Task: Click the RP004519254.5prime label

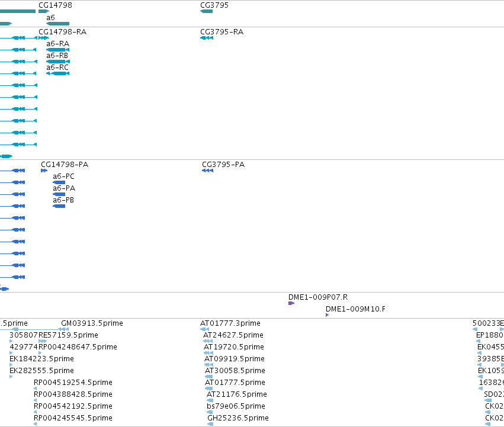Action: (73, 383)
